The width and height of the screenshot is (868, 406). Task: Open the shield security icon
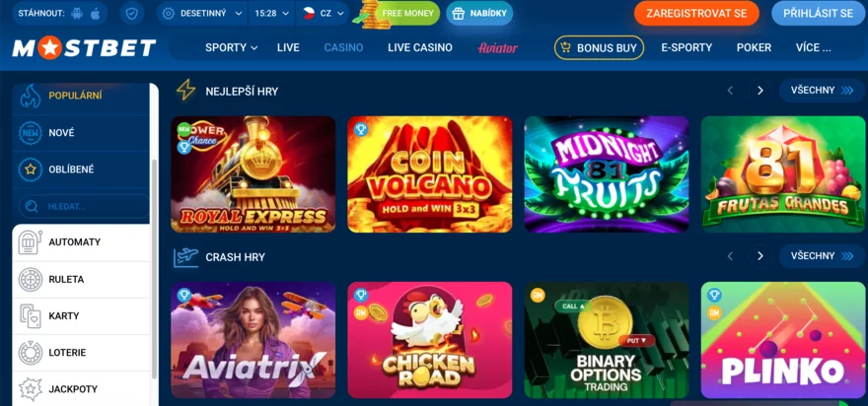(132, 13)
